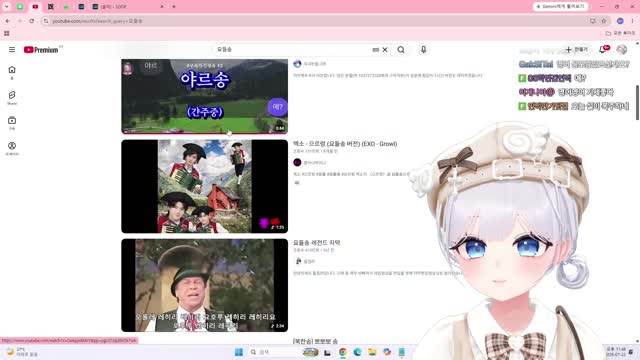Open the weather widget on the taskbar
Screen dimensions: 640x360
tap(22, 352)
